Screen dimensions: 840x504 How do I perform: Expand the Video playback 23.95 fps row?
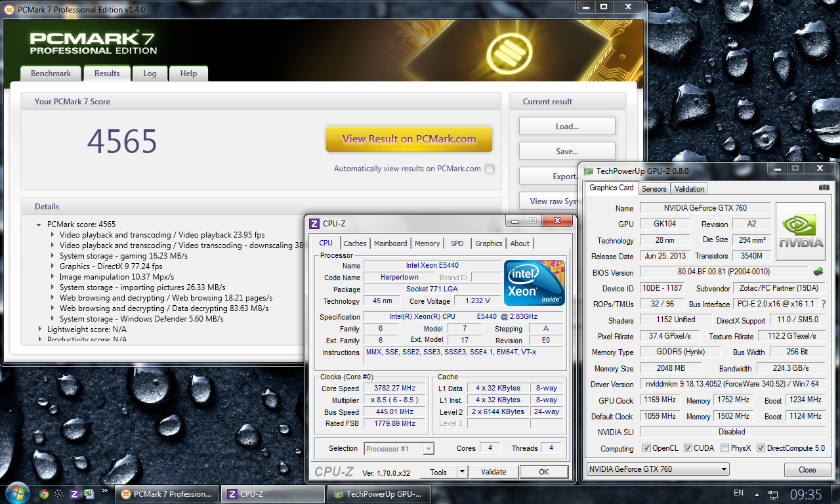(52, 235)
